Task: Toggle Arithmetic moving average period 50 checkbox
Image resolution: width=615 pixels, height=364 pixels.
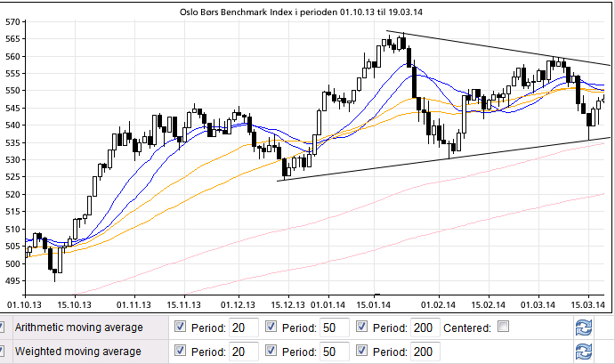Action: pyautogui.click(x=271, y=327)
